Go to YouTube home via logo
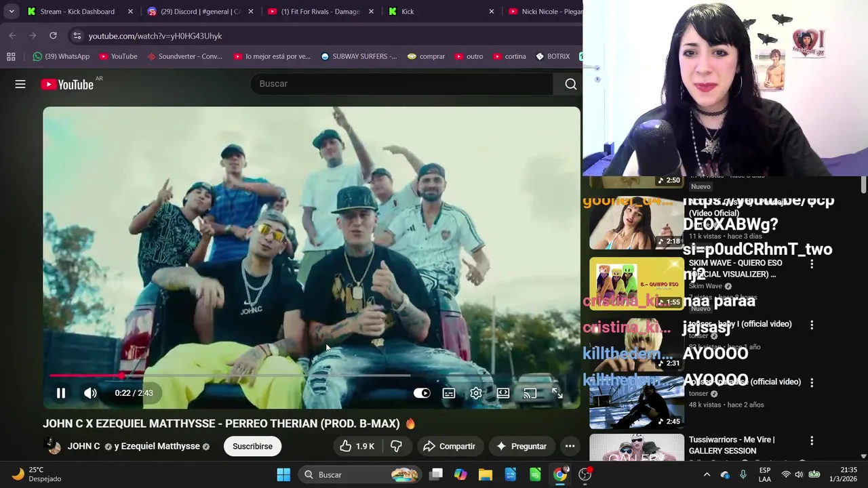This screenshot has height=488, width=868. pyautogui.click(x=67, y=84)
